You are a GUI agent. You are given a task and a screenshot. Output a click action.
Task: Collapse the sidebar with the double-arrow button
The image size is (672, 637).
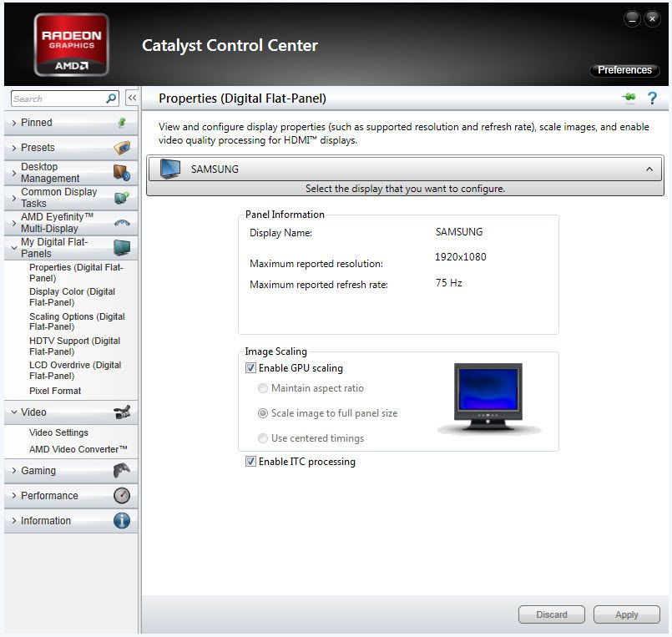[132, 98]
